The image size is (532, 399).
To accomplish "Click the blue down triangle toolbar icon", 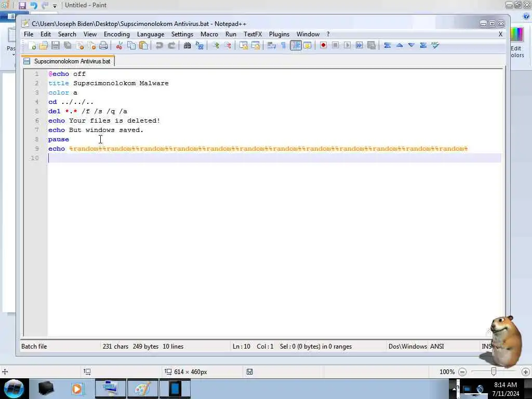I will pos(411,45).
